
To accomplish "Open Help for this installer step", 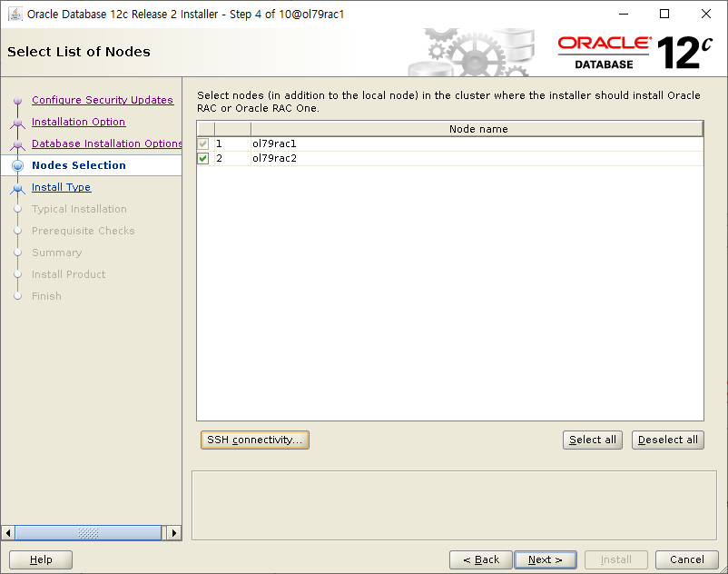I will coord(41,559).
